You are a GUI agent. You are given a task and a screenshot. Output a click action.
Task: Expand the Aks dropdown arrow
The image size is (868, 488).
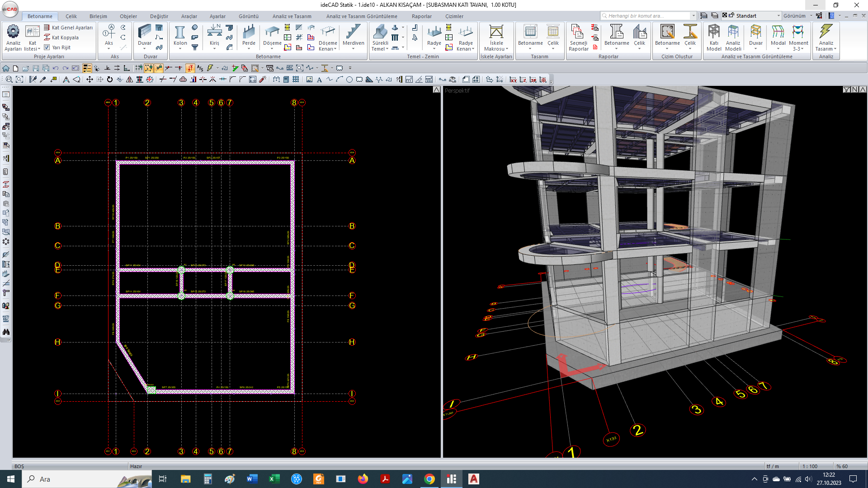(x=109, y=48)
